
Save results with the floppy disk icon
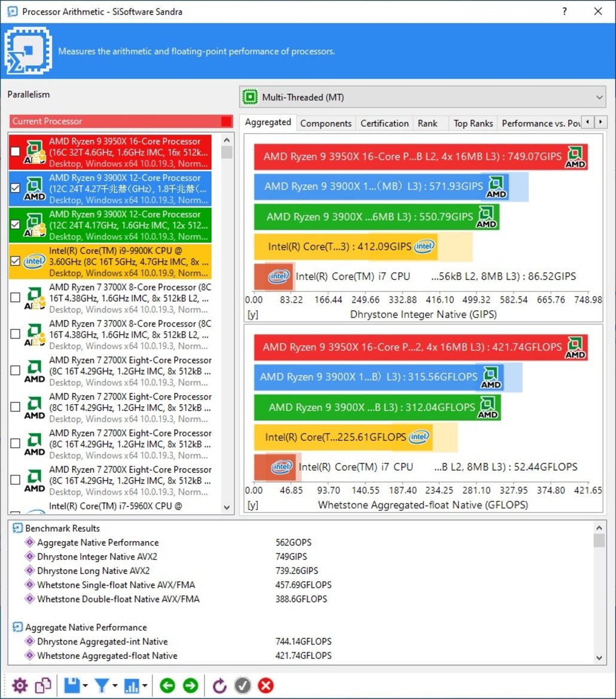click(x=72, y=685)
